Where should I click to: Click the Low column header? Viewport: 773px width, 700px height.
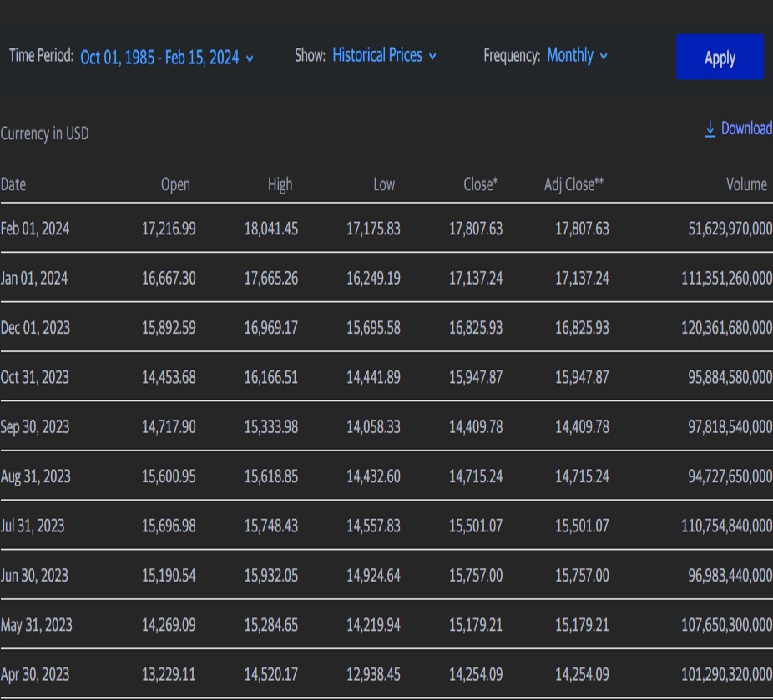coord(384,184)
